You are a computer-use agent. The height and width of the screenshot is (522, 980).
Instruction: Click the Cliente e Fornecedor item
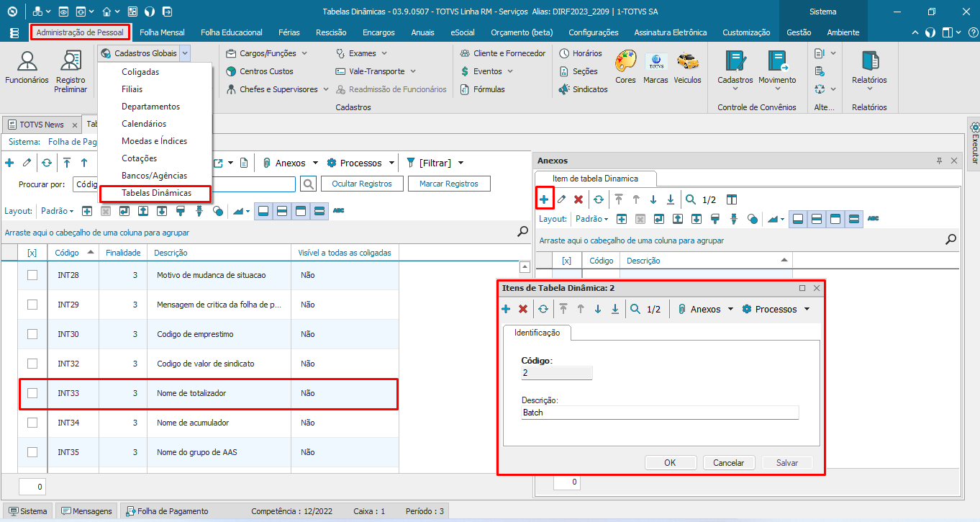pos(502,53)
